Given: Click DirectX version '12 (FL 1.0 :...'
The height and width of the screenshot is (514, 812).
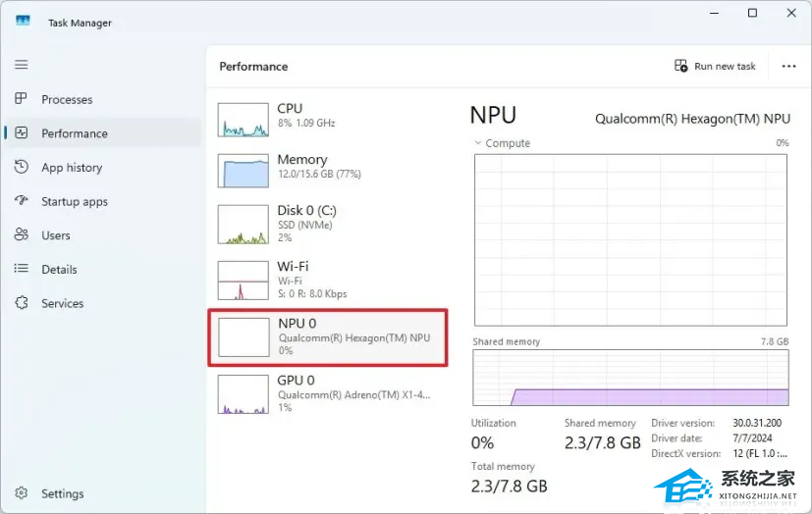Looking at the screenshot, I should pos(760,453).
